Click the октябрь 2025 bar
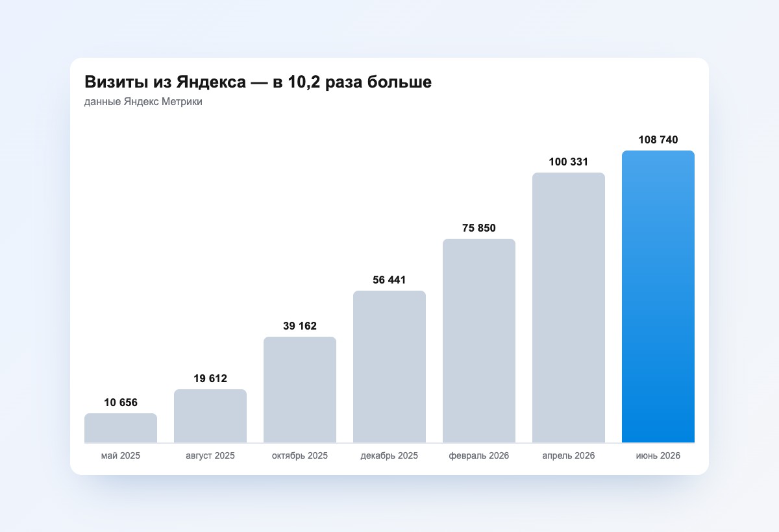The width and height of the screenshot is (779, 532). 300,390
